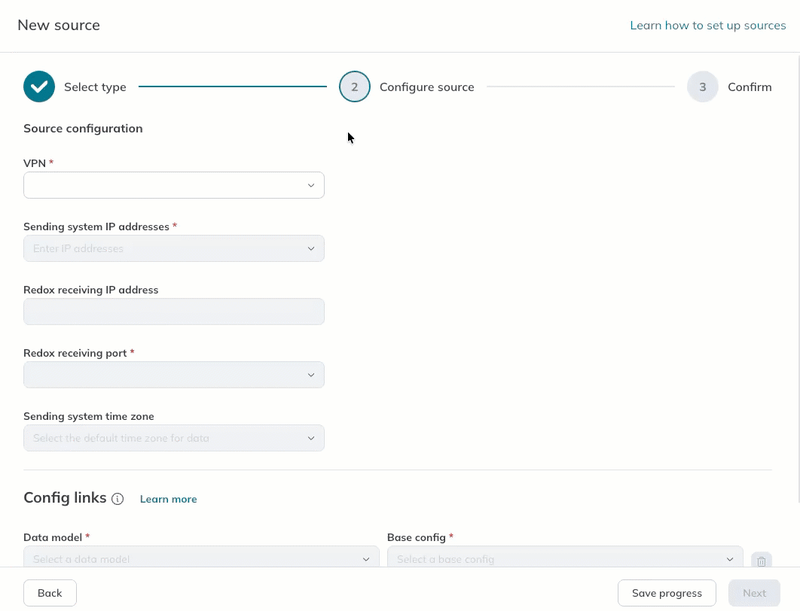
Task: Click the step 2 circle icon
Action: [x=355, y=87]
